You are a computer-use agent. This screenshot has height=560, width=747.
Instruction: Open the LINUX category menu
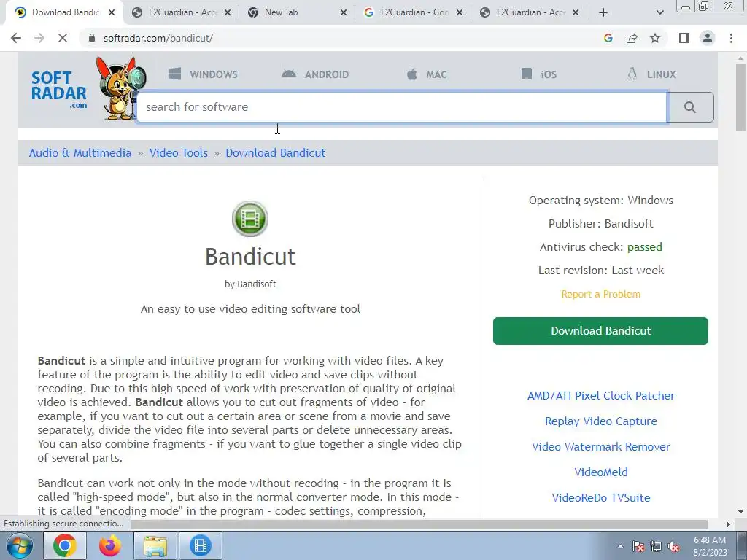[x=651, y=74]
